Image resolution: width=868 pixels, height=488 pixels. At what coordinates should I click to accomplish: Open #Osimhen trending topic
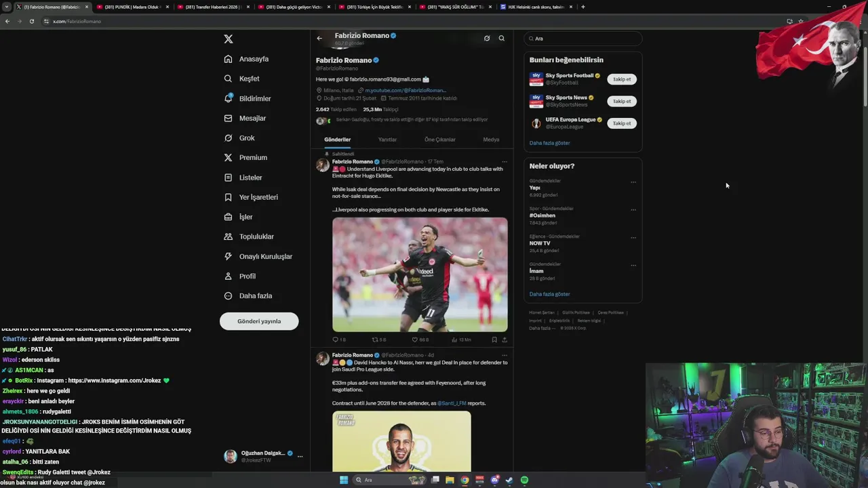pos(542,216)
